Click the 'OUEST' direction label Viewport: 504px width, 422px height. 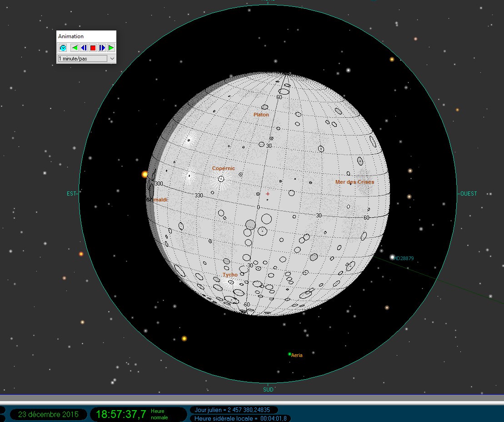pos(469,194)
